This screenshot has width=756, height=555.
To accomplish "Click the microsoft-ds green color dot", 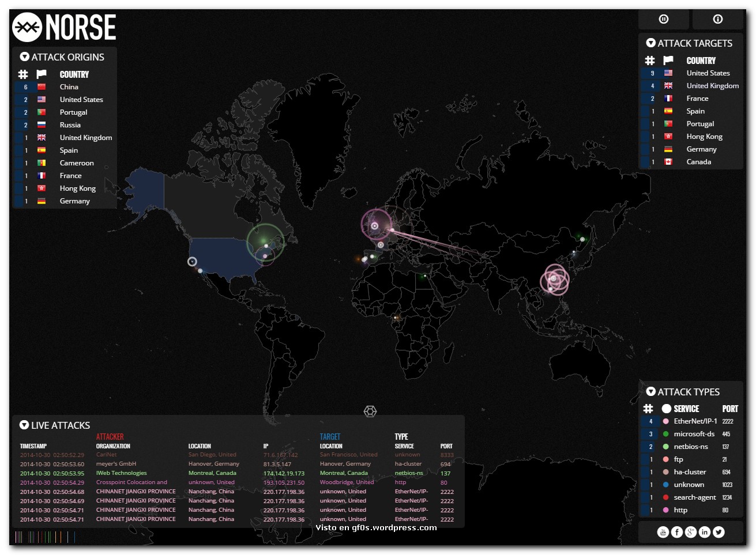I will tap(666, 434).
